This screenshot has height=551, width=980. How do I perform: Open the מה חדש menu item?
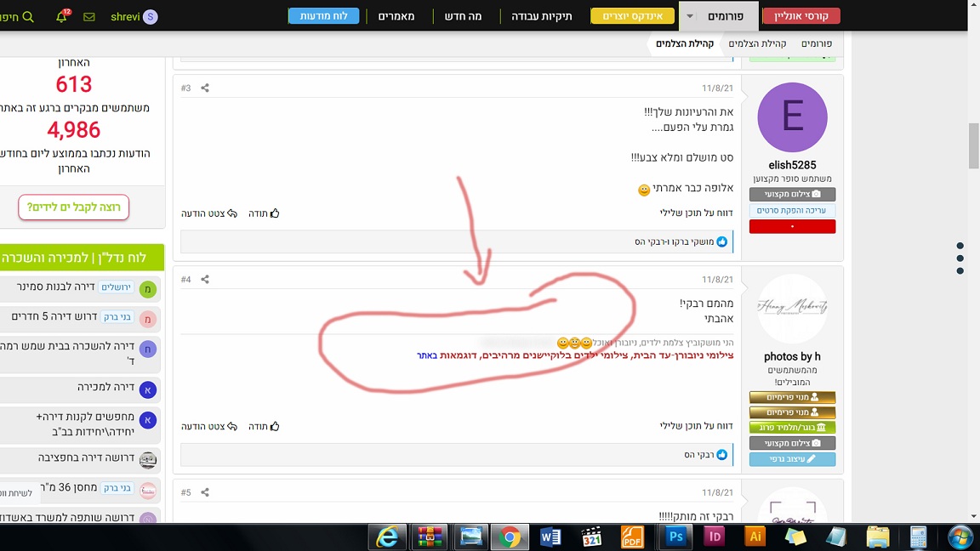tap(463, 16)
